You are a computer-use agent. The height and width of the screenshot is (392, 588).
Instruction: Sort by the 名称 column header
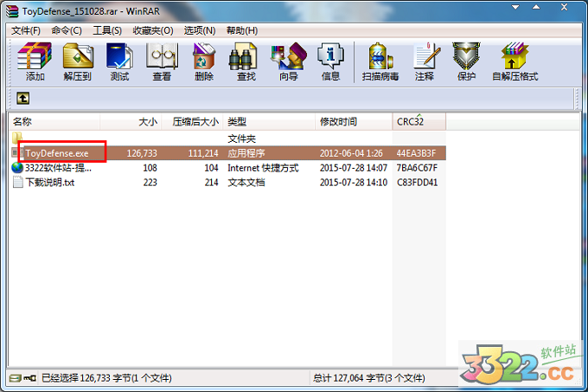[54, 121]
